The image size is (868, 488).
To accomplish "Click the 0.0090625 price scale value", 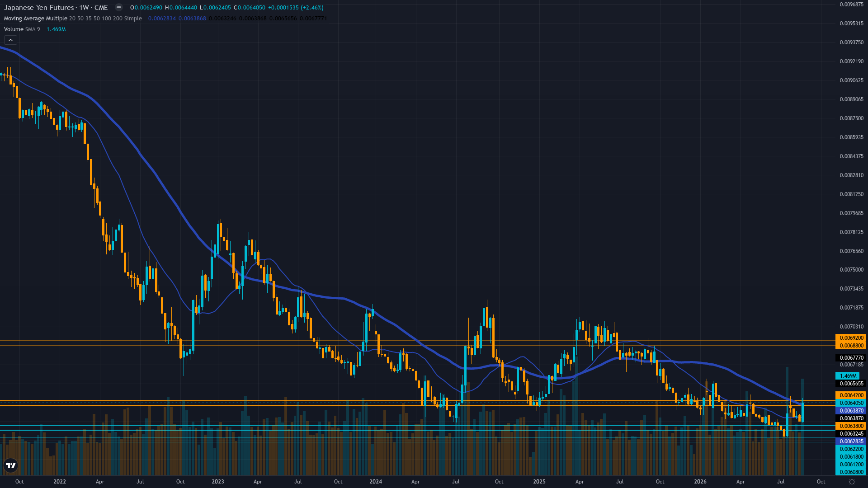I will [852, 80].
